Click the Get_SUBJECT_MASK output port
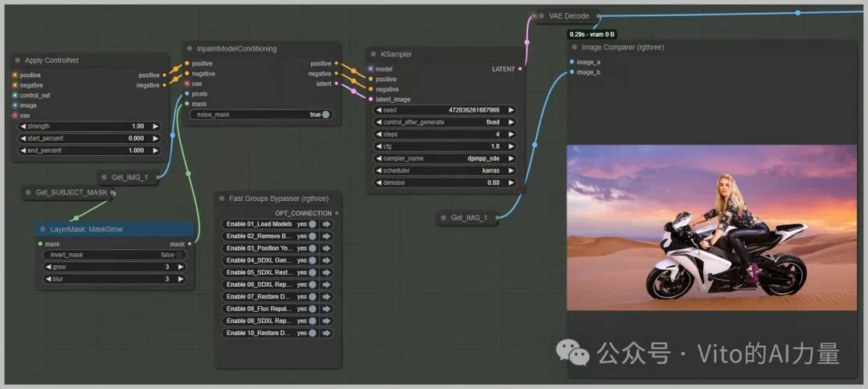 113,193
